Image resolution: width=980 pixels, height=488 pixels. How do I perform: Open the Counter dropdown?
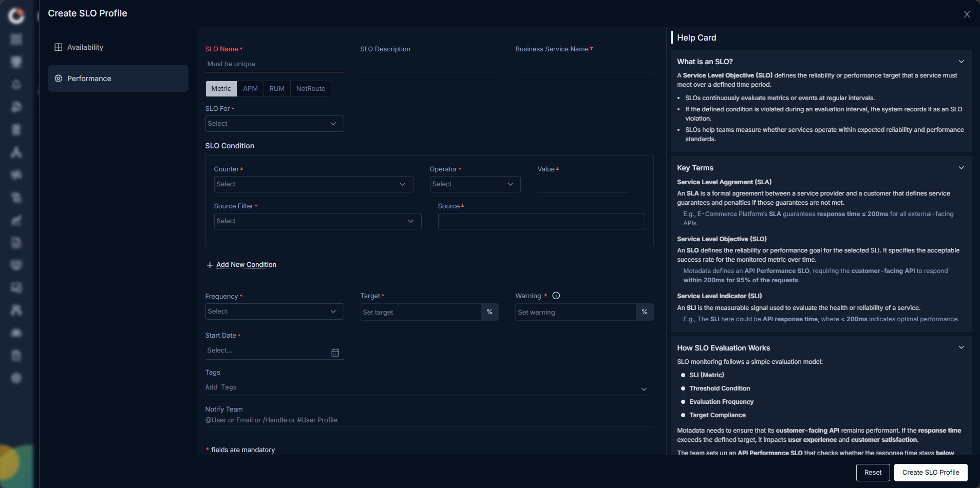[313, 184]
